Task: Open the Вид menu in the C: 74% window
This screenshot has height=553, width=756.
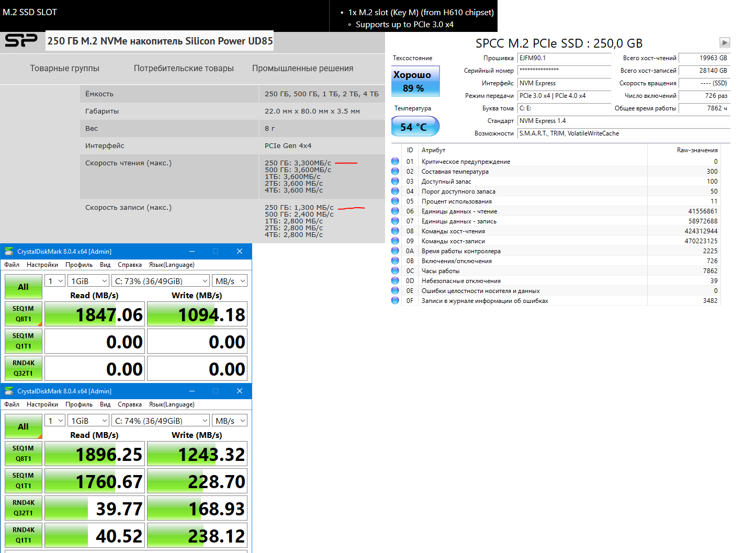Action: coord(105,404)
